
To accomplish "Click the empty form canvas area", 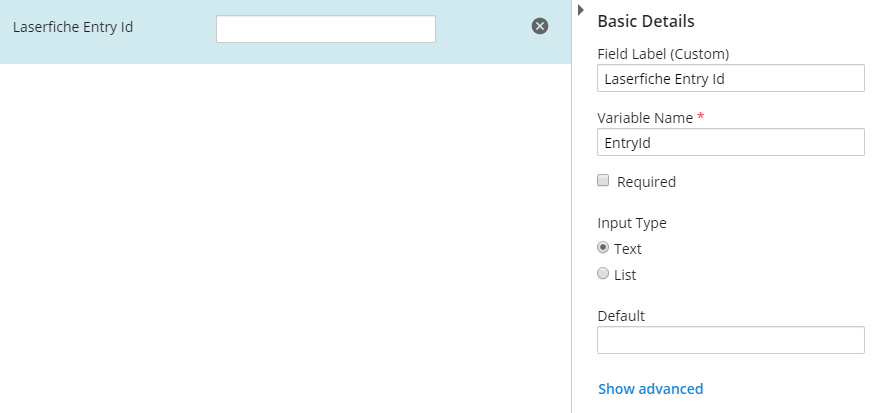I will pyautogui.click(x=285, y=237).
